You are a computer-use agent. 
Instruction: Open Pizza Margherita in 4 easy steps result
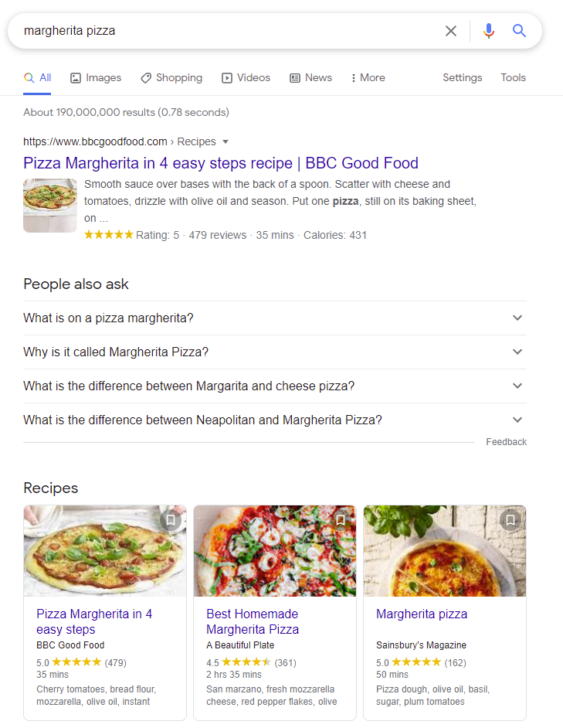[221, 163]
